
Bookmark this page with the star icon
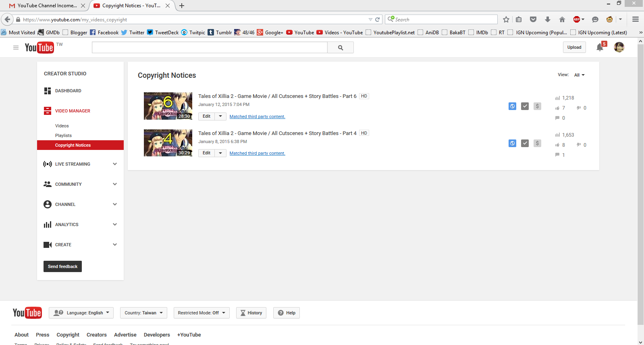coord(506,19)
